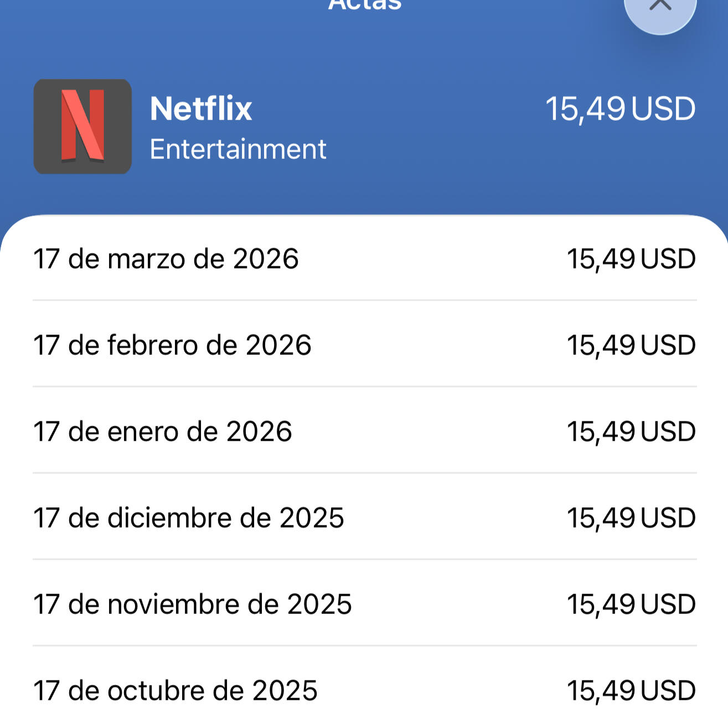Click the amount for the marzo 2026 payment
The image size is (728, 728).
[631, 259]
